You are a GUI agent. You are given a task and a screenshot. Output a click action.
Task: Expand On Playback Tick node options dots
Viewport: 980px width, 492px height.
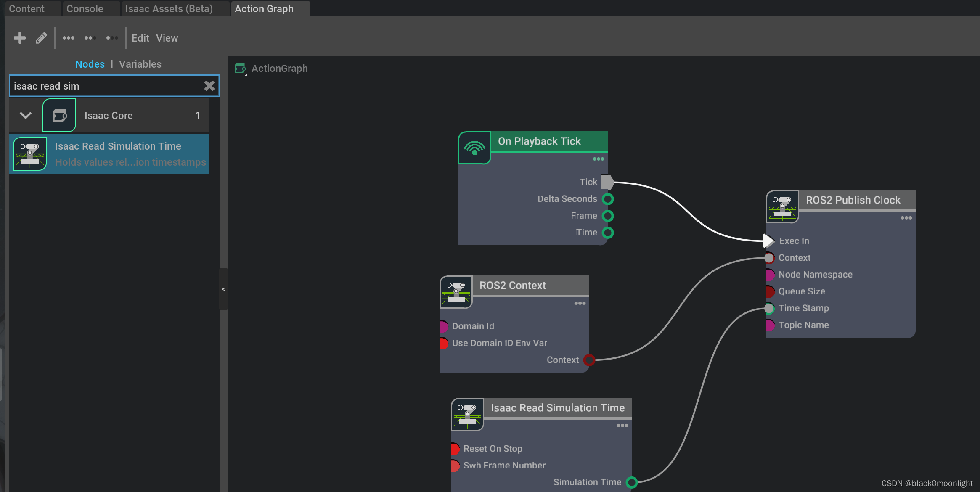point(598,159)
